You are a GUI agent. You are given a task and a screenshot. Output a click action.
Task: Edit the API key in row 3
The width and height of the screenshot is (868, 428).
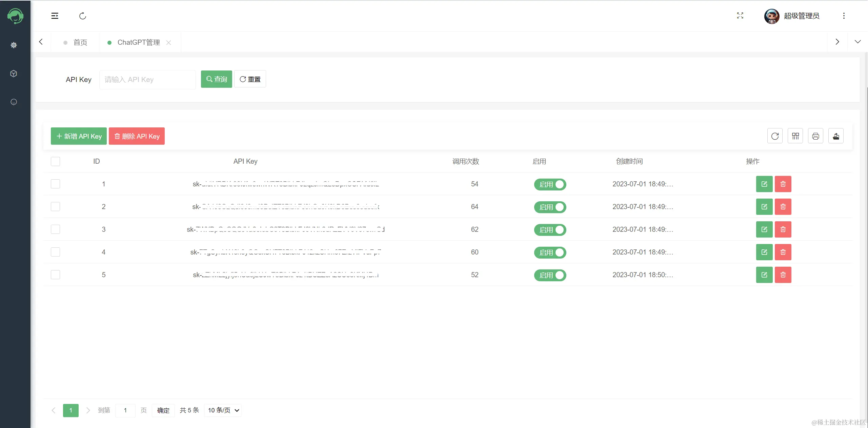point(764,229)
